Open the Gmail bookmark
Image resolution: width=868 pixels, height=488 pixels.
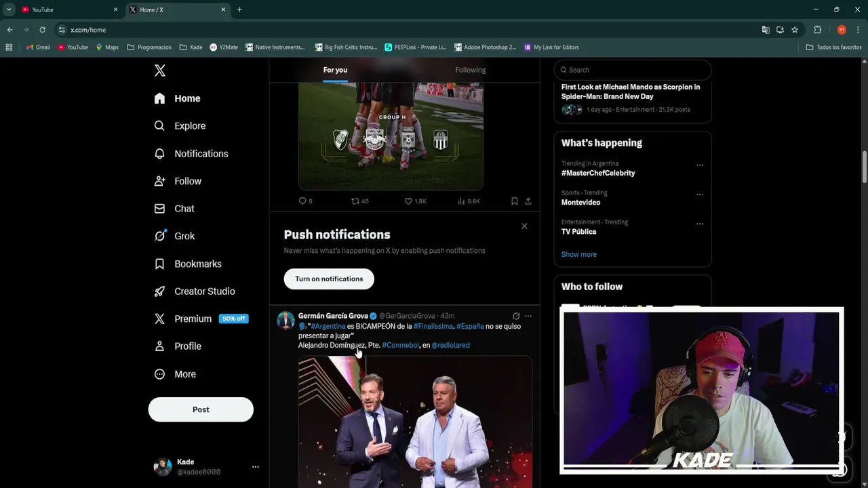coord(38,47)
